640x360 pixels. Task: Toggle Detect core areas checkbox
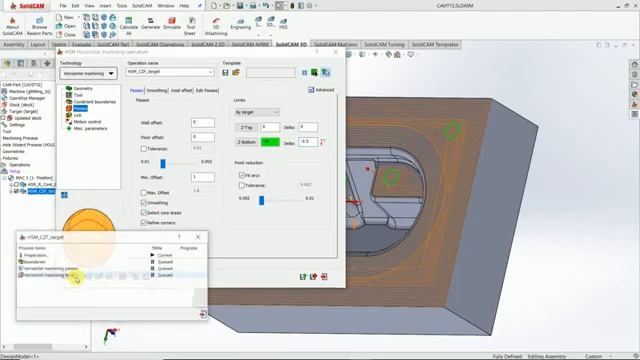point(144,213)
